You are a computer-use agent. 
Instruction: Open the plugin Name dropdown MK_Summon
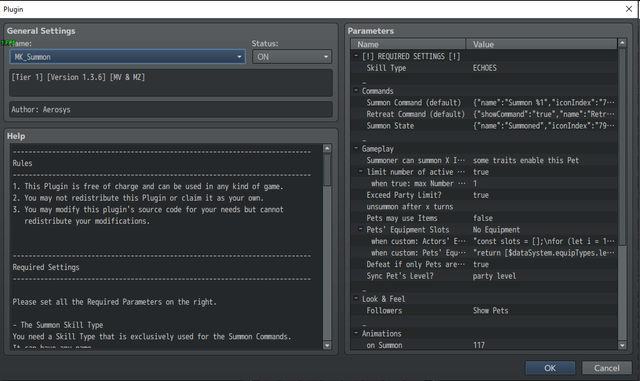(x=127, y=57)
